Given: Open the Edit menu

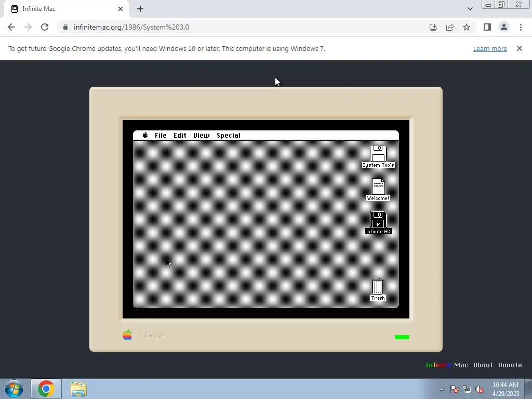Looking at the screenshot, I should click(x=180, y=136).
